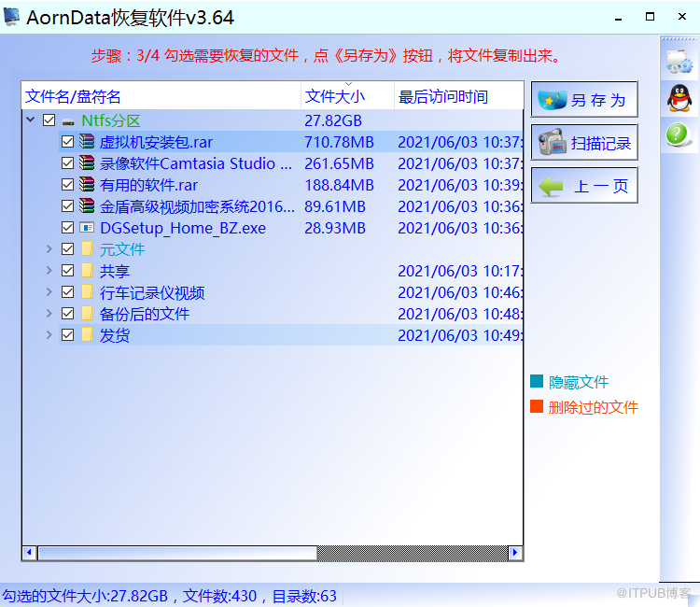
Task: Click the exe icon of DGSetup_Home_BZ.exe
Action: [87, 227]
